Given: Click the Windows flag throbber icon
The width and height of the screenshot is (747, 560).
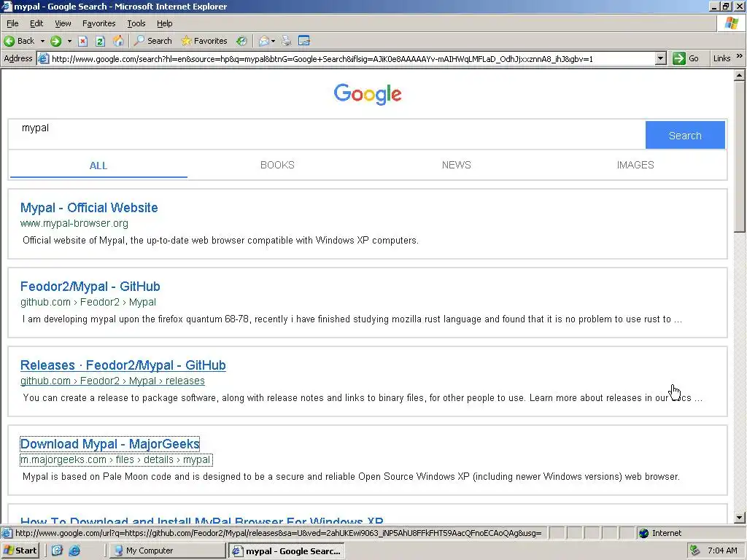Looking at the screenshot, I should coord(731,23).
